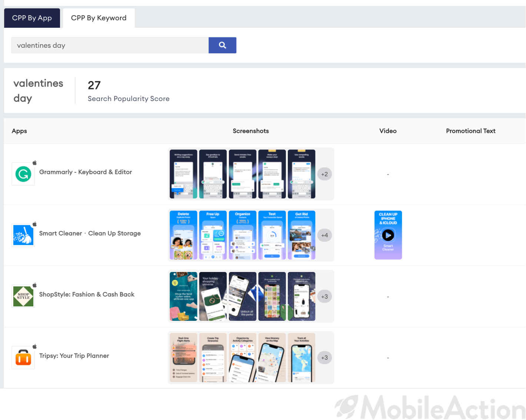Image resolution: width=526 pixels, height=420 pixels.
Task: Open ShopStyle 'Shop the best cyber sales' screenshot
Action: (183, 296)
